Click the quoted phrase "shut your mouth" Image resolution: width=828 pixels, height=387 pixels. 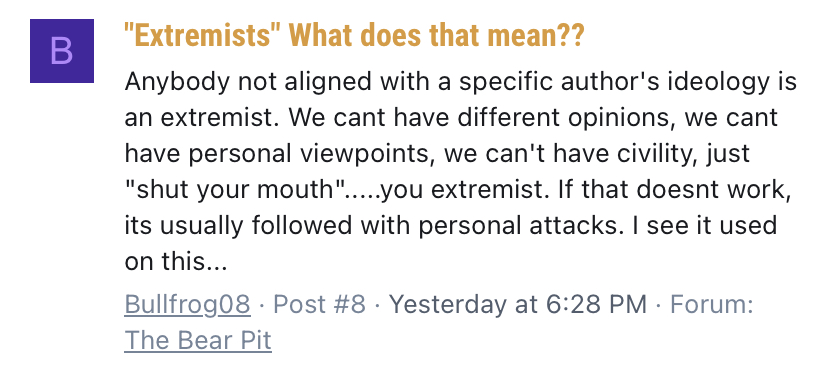(x=234, y=190)
